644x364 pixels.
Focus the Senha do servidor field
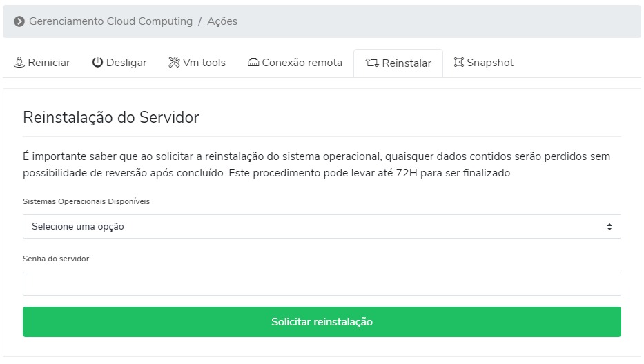click(x=322, y=283)
